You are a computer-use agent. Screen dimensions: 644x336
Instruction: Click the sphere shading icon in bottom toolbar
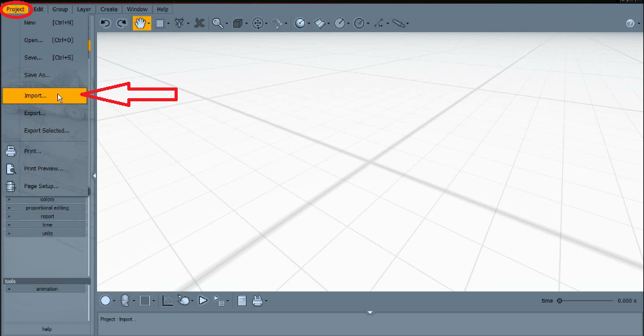(106, 301)
